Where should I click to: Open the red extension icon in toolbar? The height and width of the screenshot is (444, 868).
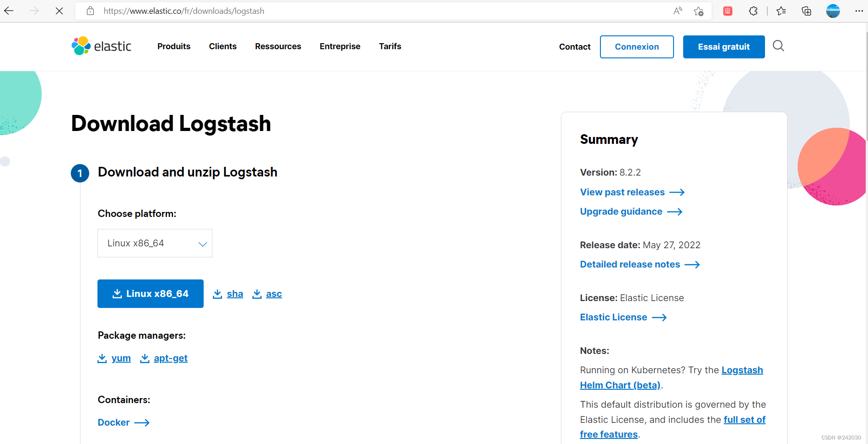pyautogui.click(x=728, y=11)
